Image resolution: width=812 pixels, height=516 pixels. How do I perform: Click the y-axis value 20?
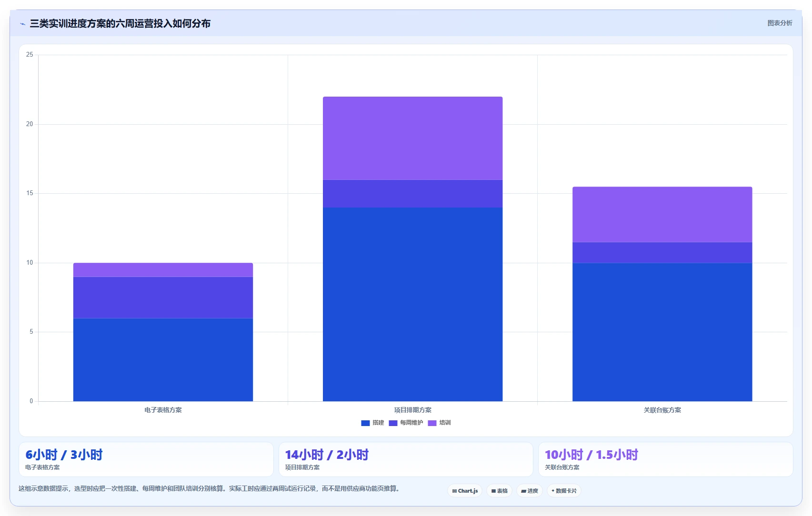pyautogui.click(x=30, y=124)
